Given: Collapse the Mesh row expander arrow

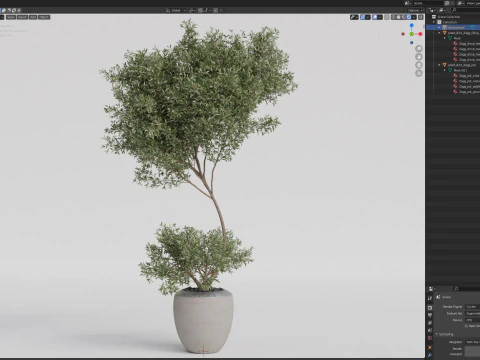Looking at the screenshot, I should point(445,38).
